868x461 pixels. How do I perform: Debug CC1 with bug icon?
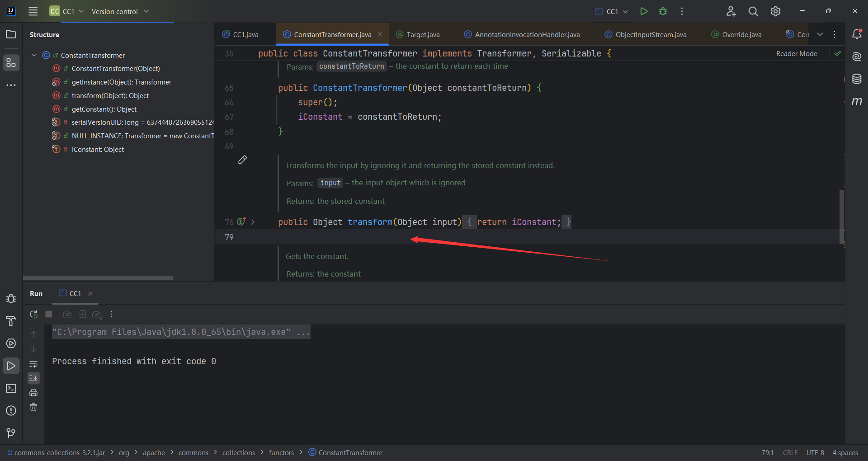tap(663, 11)
